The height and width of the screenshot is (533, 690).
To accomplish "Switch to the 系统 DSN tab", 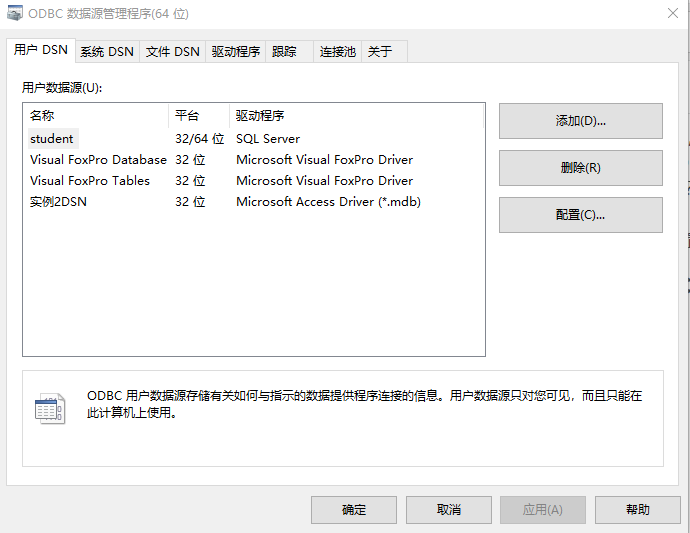I will pyautogui.click(x=107, y=52).
